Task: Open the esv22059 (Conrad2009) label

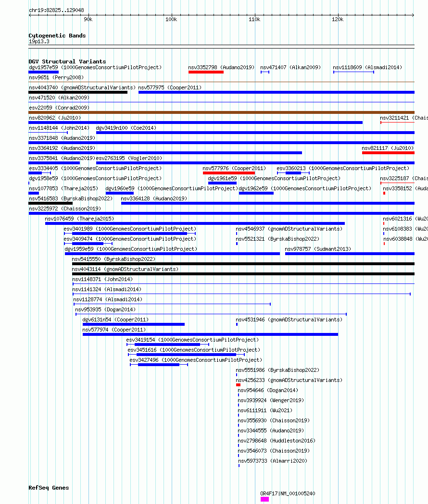Action: pos(59,108)
